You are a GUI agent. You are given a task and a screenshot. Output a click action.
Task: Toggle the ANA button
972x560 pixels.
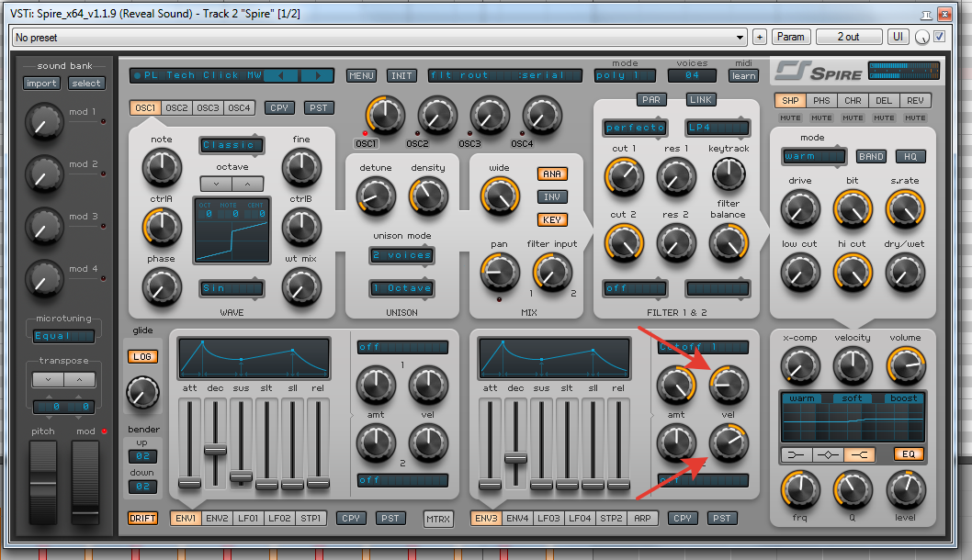point(552,174)
